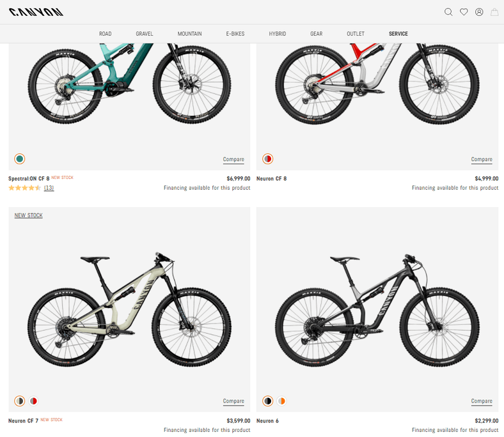This screenshot has height=437, width=504.
Task: Select teal color swatch for Spectral:ON CF 8
Action: (x=20, y=158)
